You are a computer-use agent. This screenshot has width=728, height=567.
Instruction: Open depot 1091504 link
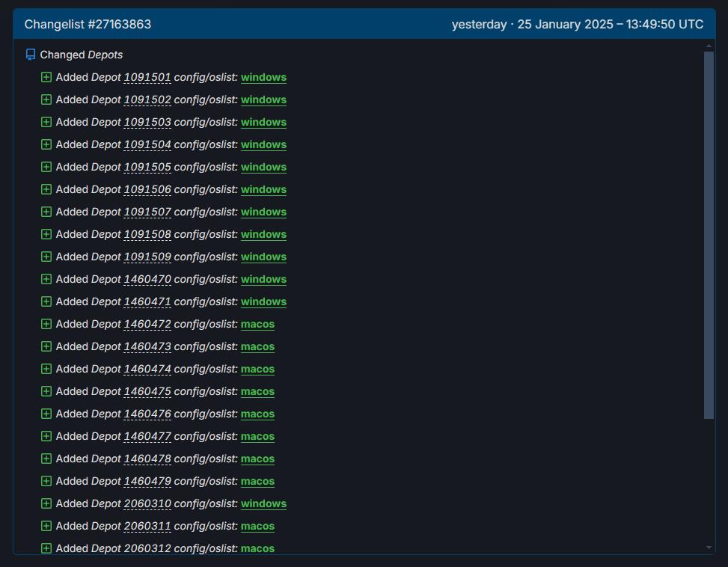tap(147, 145)
